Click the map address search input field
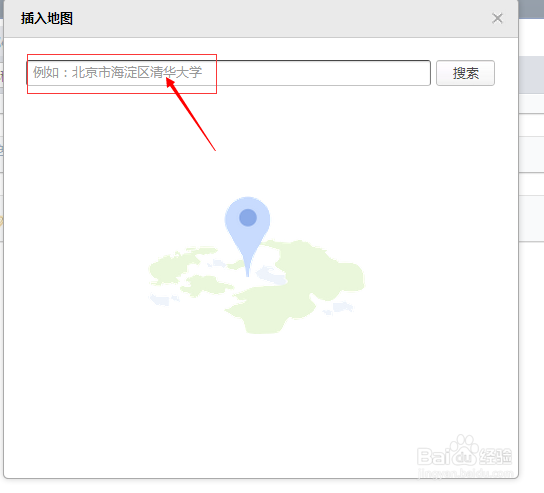 click(x=229, y=73)
